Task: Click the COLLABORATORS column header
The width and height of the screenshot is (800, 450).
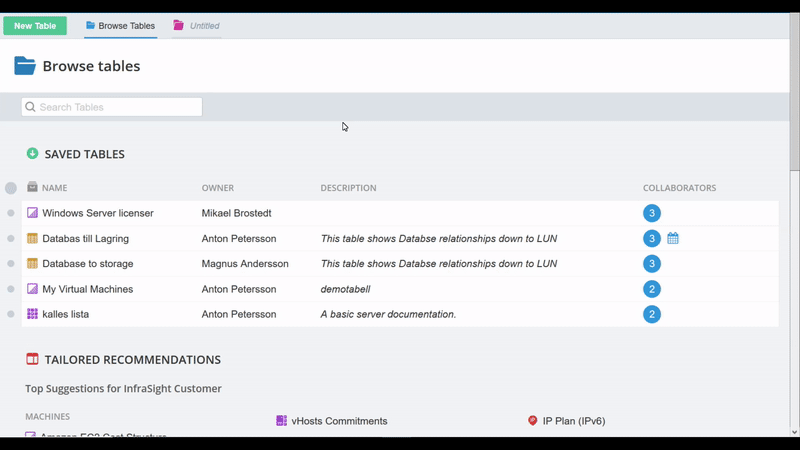Action: coord(680,188)
